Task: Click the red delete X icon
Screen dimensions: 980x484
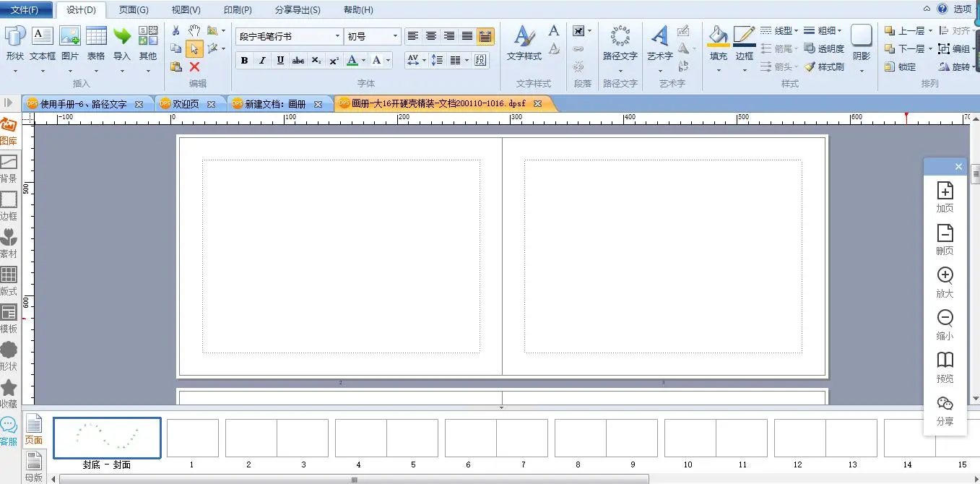Action: pos(194,66)
